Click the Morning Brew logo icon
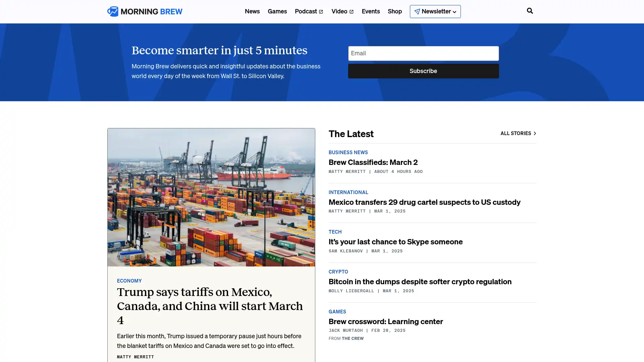The image size is (644, 362). (x=113, y=11)
